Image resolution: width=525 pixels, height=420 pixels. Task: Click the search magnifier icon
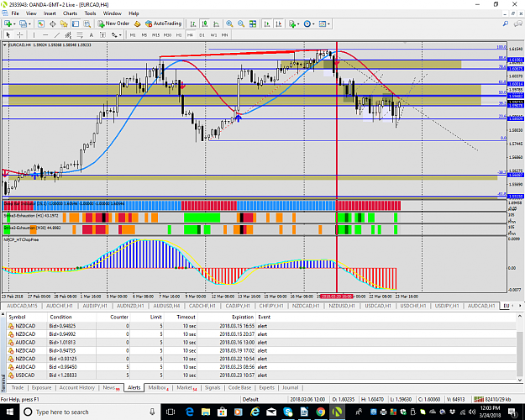tap(506, 24)
